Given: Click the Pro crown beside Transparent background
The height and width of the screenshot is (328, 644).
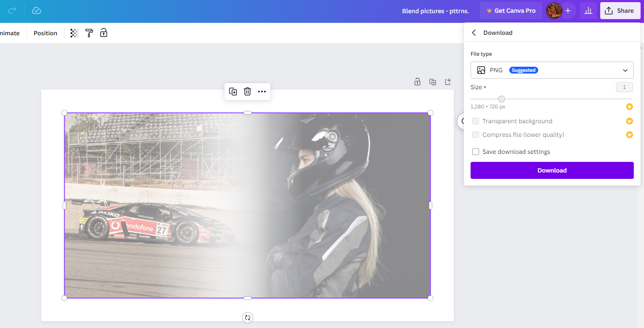Looking at the screenshot, I should (x=630, y=121).
